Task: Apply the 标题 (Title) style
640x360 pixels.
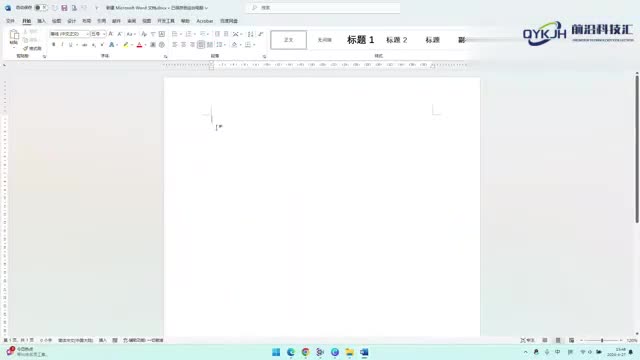Action: click(x=432, y=40)
